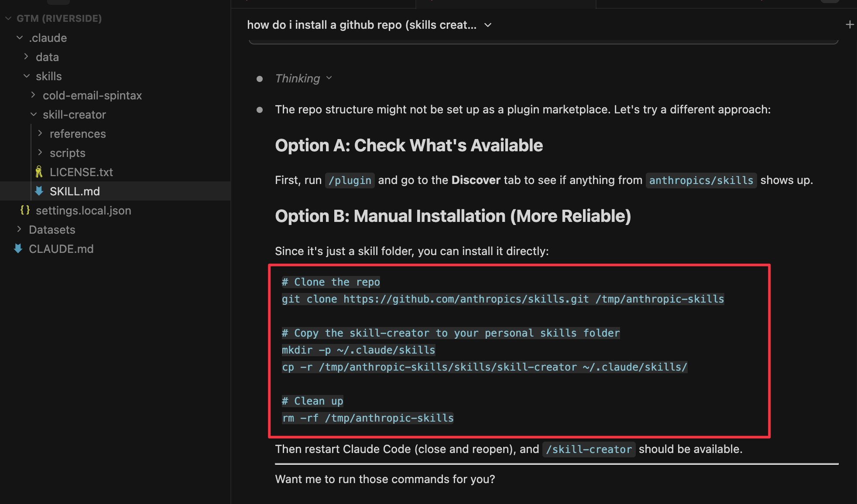Expand the cold-email-spintax folder
The width and height of the screenshot is (857, 504).
(x=33, y=95)
